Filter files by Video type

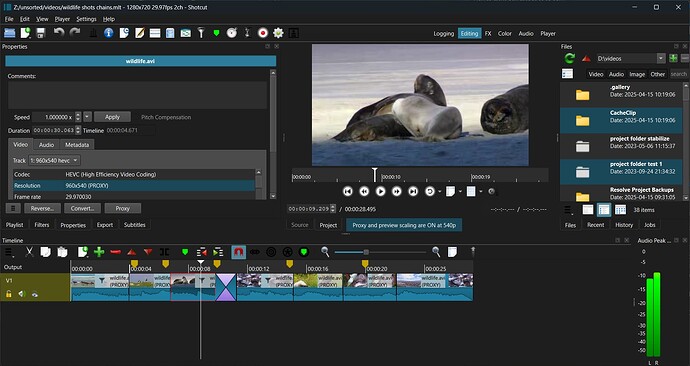point(596,74)
